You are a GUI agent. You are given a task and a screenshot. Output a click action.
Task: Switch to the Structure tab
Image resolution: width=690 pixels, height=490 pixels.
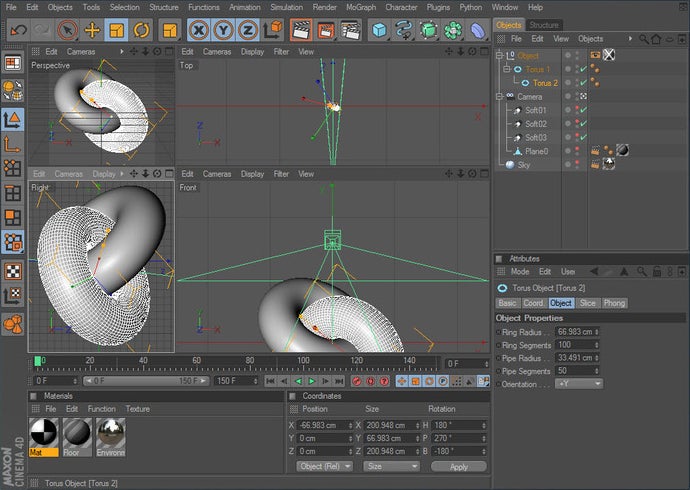coord(544,25)
